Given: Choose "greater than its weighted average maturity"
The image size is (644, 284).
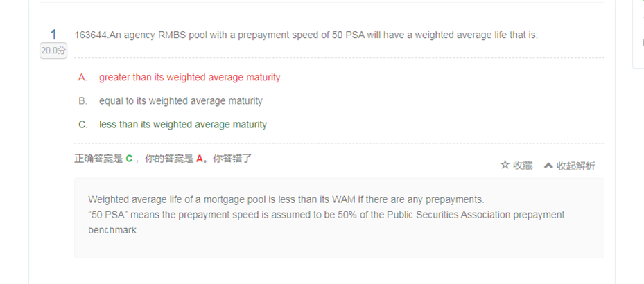Looking at the screenshot, I should 189,78.
